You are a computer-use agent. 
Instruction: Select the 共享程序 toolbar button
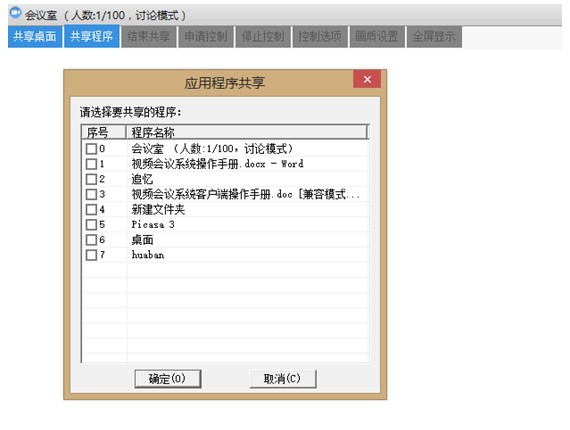point(92,36)
